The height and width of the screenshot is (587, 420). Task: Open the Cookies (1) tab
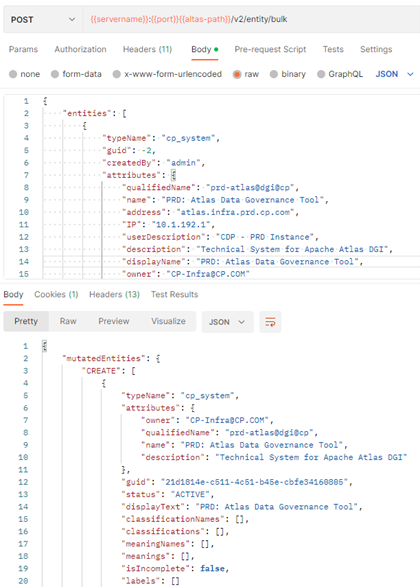coord(56,295)
